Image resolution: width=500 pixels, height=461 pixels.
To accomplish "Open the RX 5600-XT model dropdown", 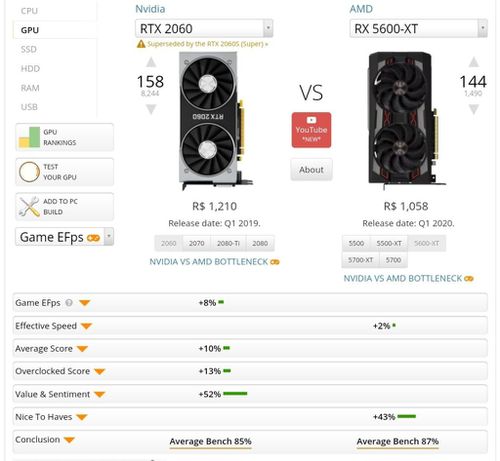I will [x=418, y=28].
